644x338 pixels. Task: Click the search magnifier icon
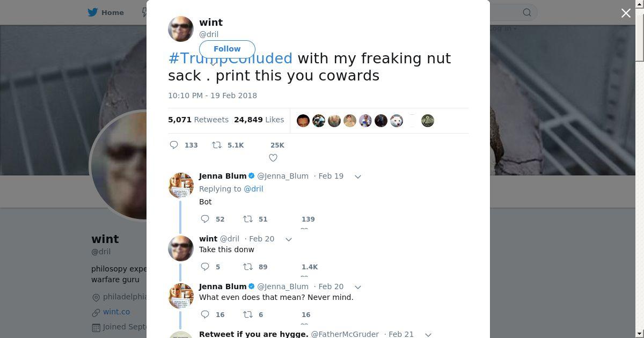point(527,12)
